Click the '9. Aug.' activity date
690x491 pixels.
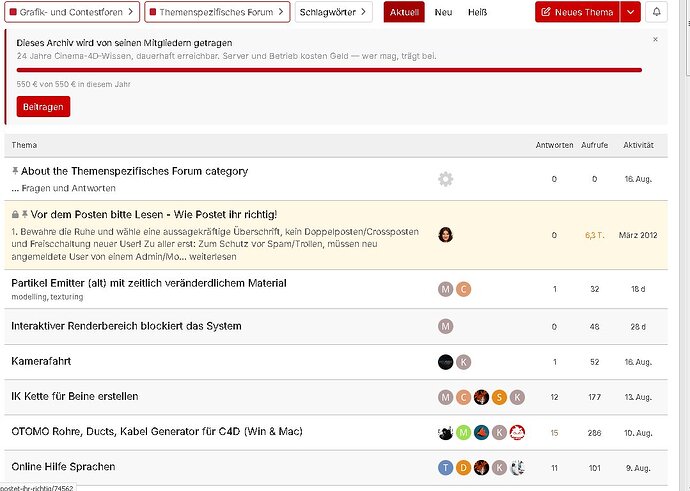point(637,468)
